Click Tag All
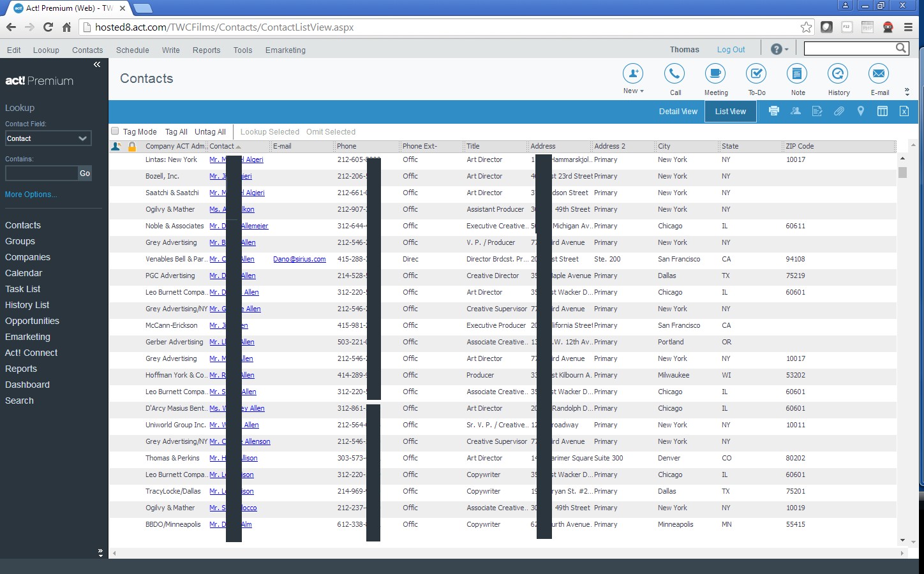Image resolution: width=924 pixels, height=574 pixels. click(176, 132)
